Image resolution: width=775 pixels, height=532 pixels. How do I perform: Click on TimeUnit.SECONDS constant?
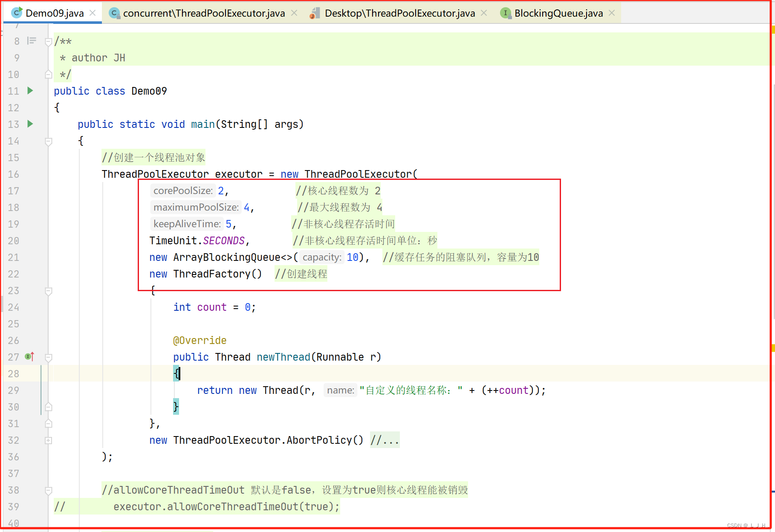197,240
